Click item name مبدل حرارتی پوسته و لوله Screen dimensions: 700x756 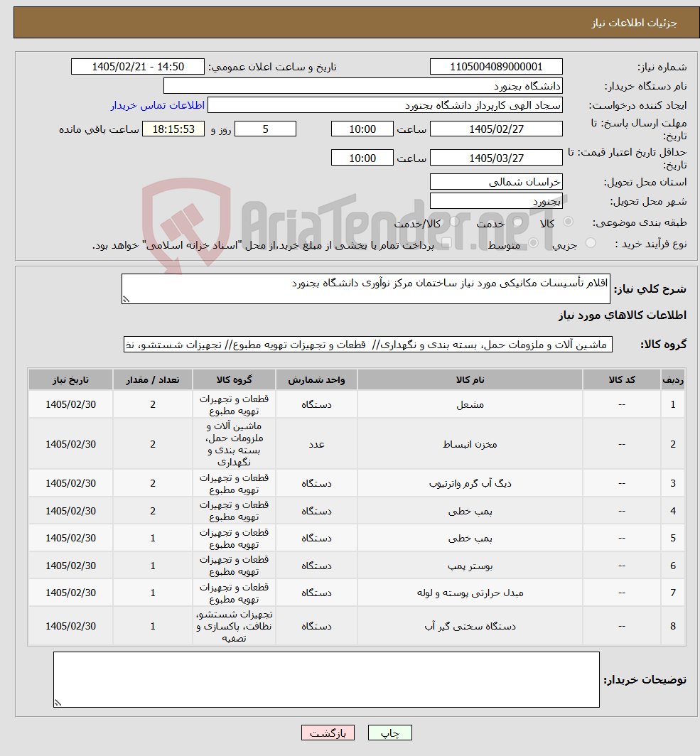pos(470,593)
